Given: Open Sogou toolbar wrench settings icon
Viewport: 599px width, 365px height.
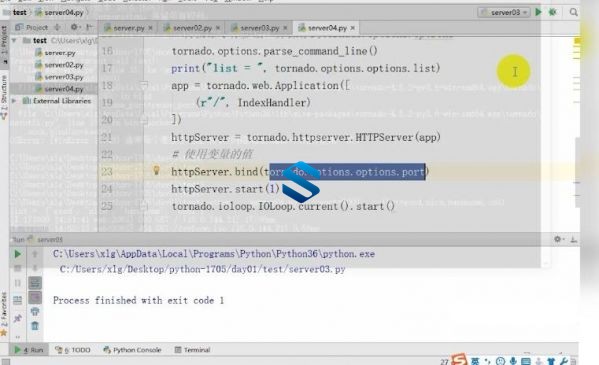Looking at the screenshot, I should [563, 361].
